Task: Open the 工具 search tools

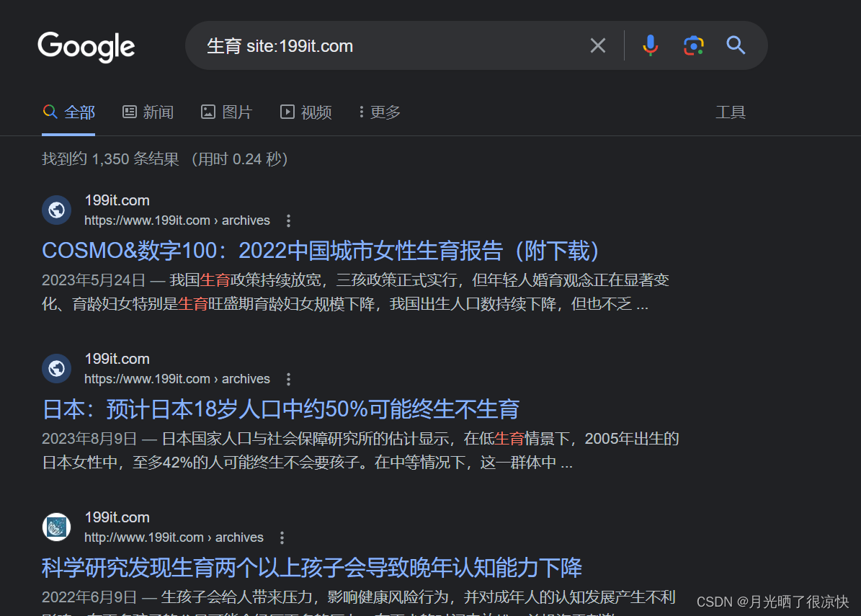Action: [731, 112]
